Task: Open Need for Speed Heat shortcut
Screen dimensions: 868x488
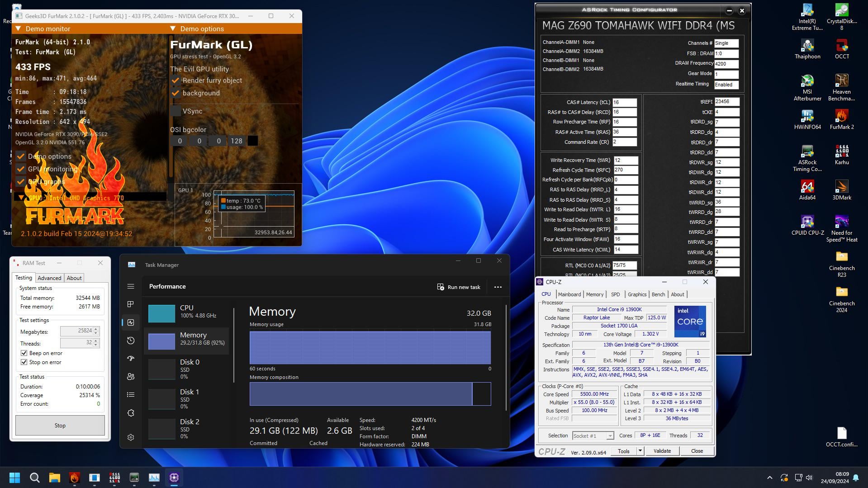Action: (x=841, y=228)
